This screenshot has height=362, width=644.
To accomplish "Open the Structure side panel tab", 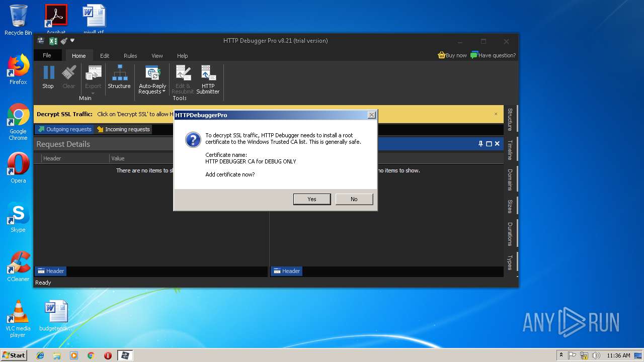I will pos(510,119).
